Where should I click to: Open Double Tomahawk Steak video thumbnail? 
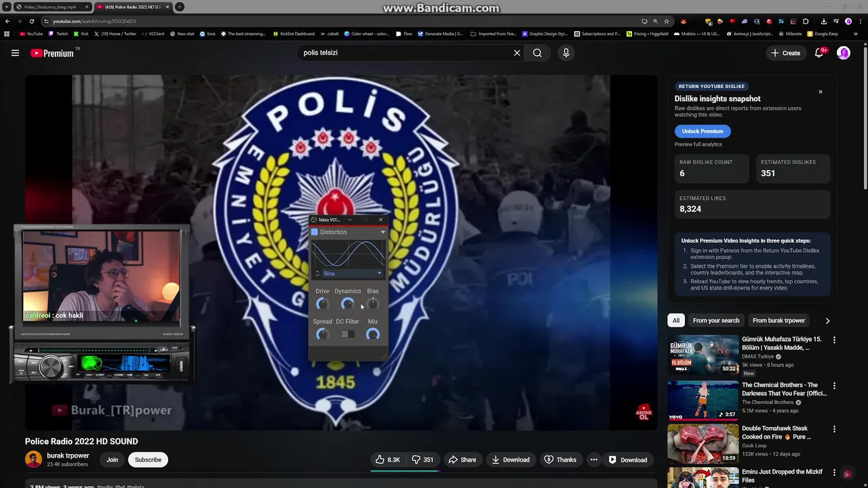point(703,444)
